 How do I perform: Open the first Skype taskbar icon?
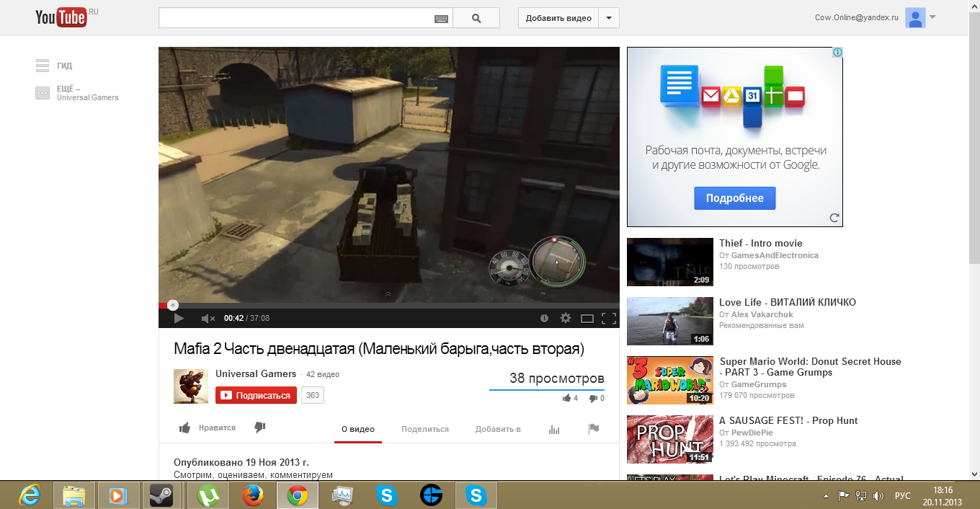(387, 495)
